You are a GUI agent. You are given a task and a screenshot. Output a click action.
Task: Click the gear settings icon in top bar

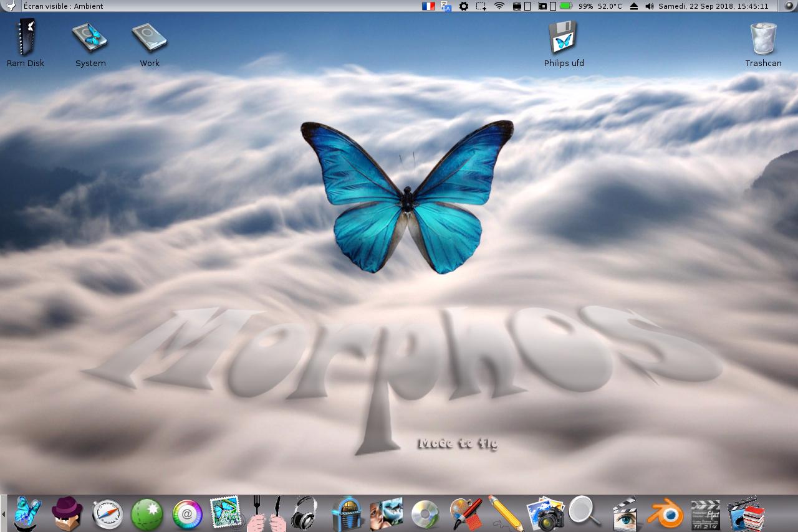coord(464,6)
